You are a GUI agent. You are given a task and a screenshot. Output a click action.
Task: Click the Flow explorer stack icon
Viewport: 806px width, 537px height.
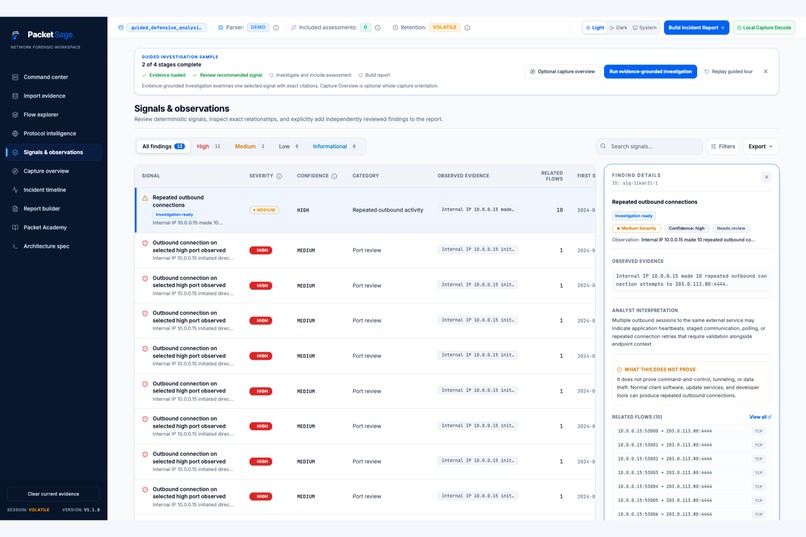pos(15,115)
